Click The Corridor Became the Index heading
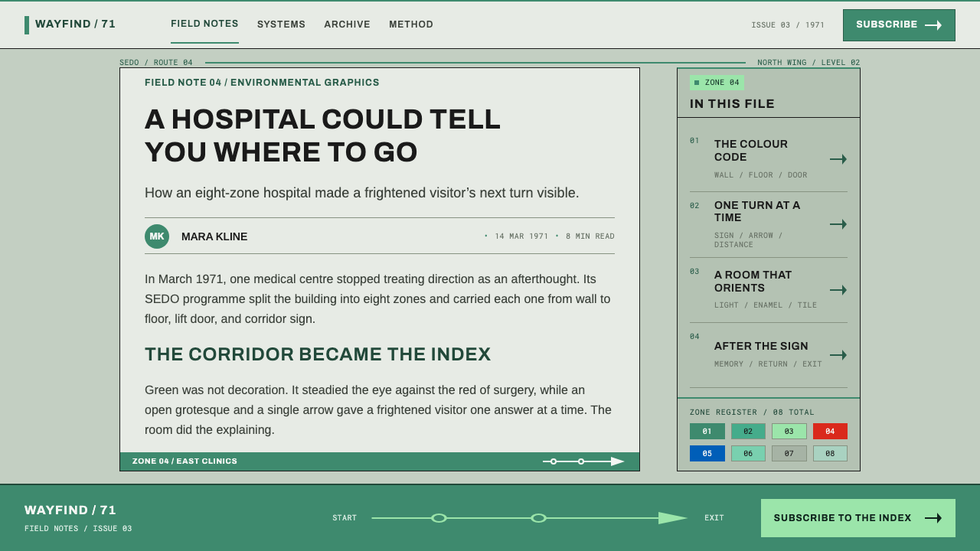 [318, 354]
